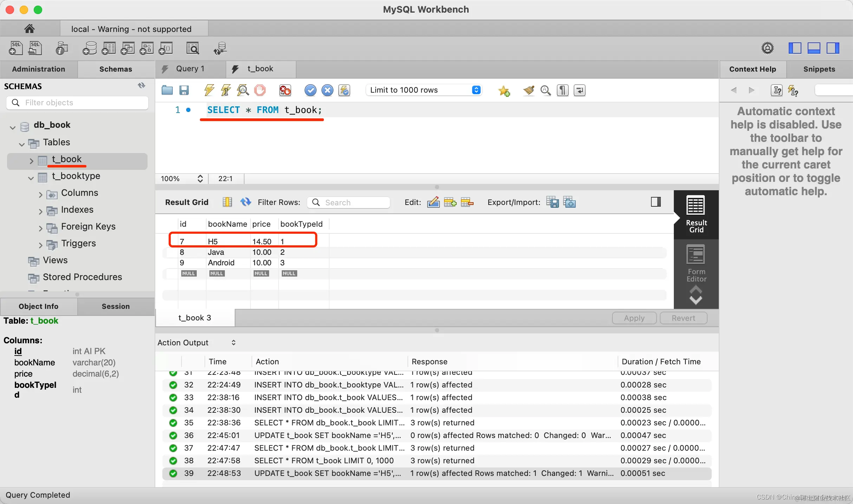Click the Commit transaction checkmark icon
Image resolution: width=853 pixels, height=504 pixels.
[x=310, y=90]
